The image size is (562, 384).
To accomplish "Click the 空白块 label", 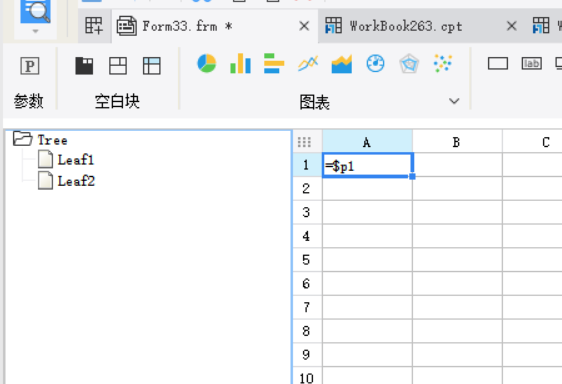I will (x=117, y=101).
